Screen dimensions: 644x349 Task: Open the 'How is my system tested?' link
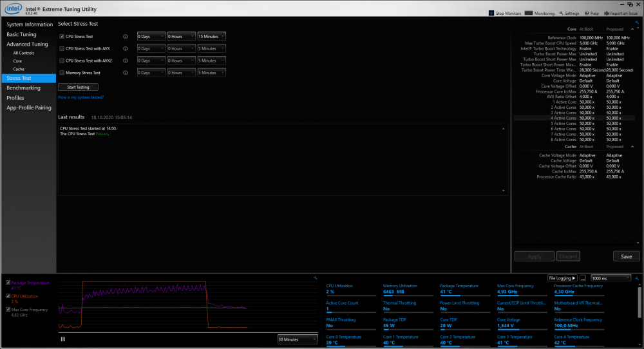(x=80, y=97)
